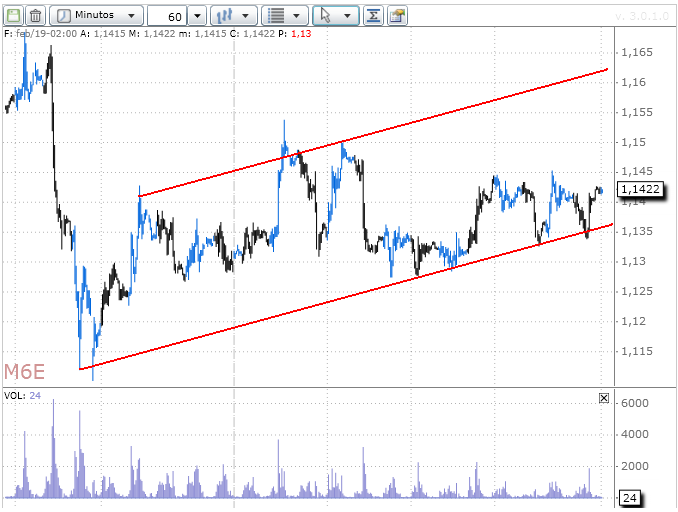Image resolution: width=678 pixels, height=512 pixels.
Task: Expand the interval value dropdown arrow
Action: [196, 16]
